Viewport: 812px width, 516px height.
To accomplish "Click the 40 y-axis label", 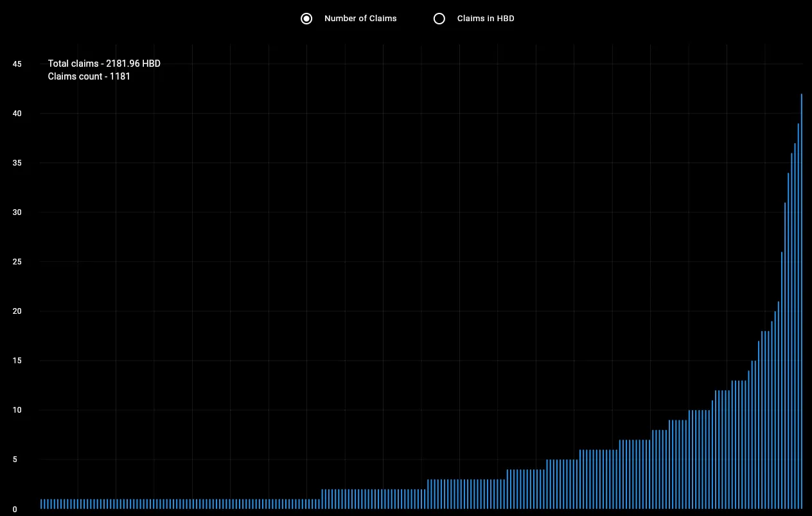I will [x=17, y=114].
